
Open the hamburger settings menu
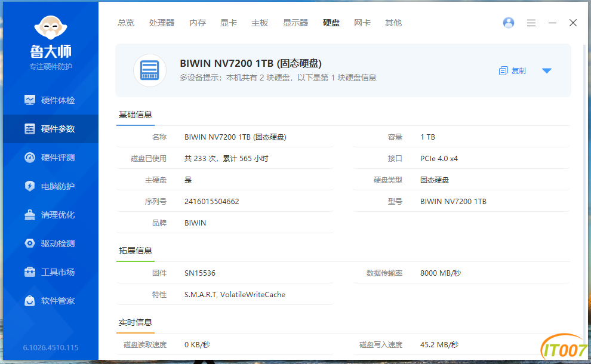531,22
